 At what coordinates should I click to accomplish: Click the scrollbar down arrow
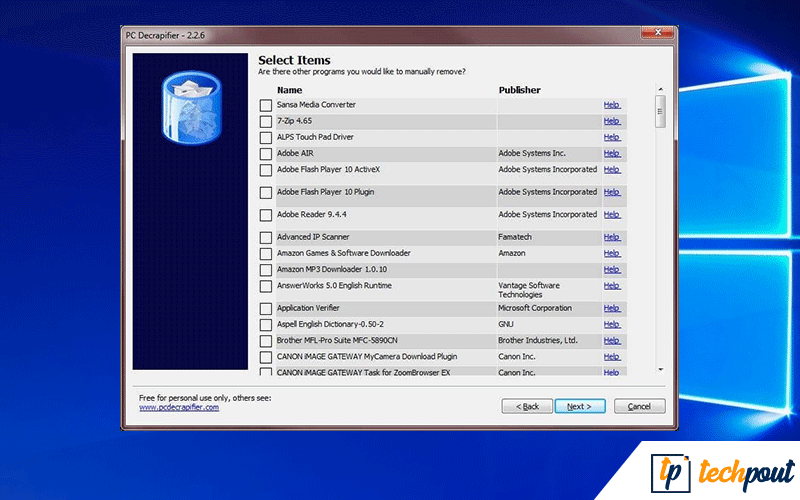660,370
